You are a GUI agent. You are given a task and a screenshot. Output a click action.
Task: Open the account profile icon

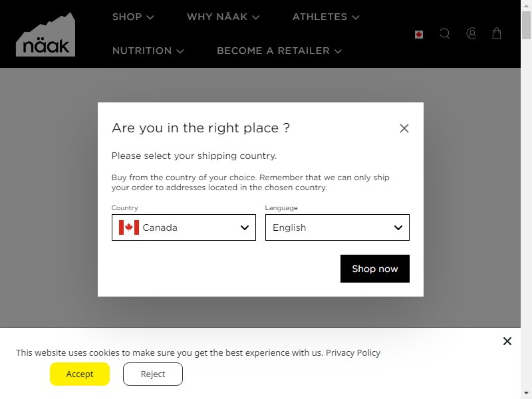click(x=471, y=34)
